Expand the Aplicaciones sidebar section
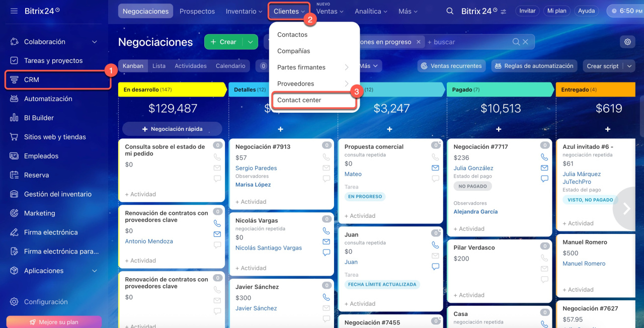The width and height of the screenshot is (644, 328). (95, 271)
